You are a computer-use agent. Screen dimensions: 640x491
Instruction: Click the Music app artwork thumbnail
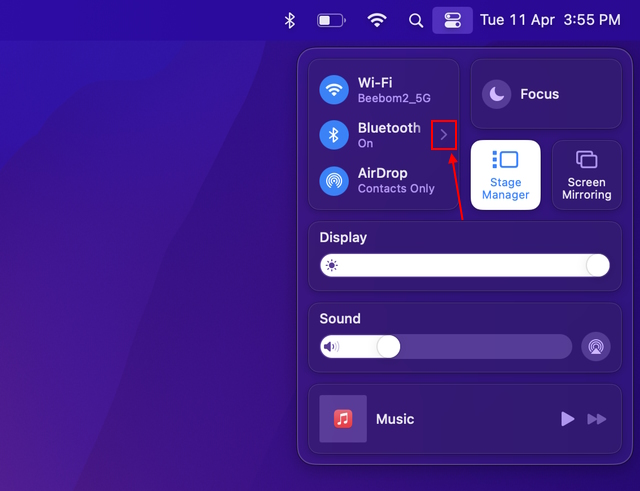(343, 419)
